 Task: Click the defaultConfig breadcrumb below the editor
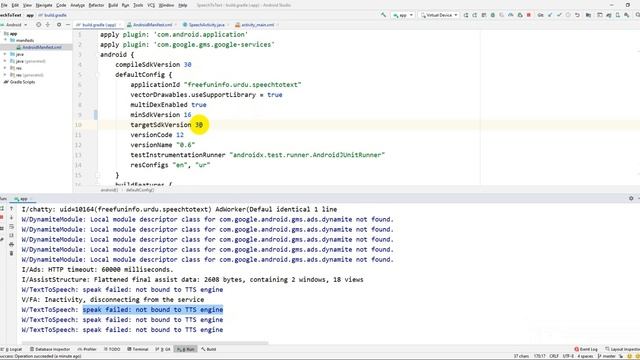pyautogui.click(x=140, y=190)
